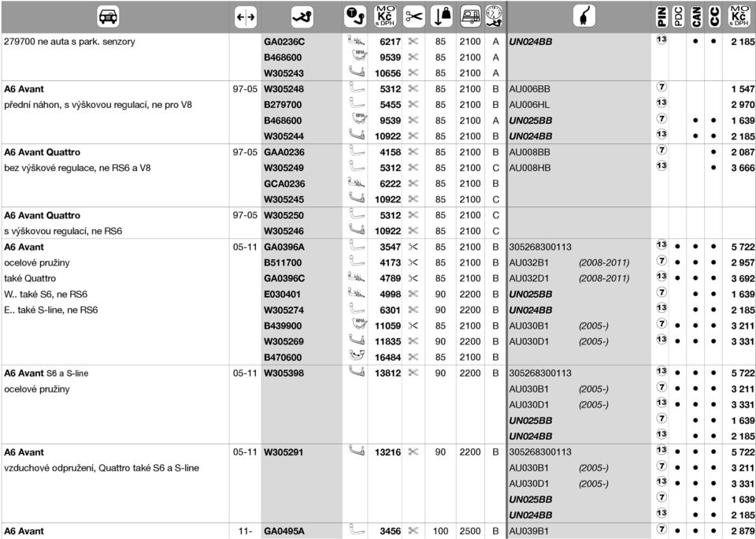The width and height of the screenshot is (756, 539).
Task: Click the towbar icon in row E030401
Action: tap(356, 293)
